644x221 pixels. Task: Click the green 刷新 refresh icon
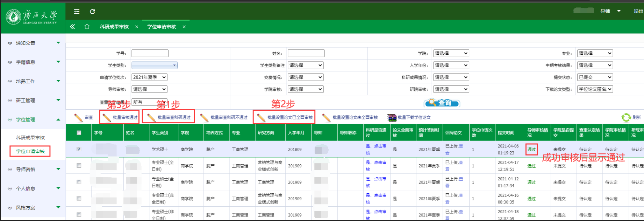click(626, 117)
